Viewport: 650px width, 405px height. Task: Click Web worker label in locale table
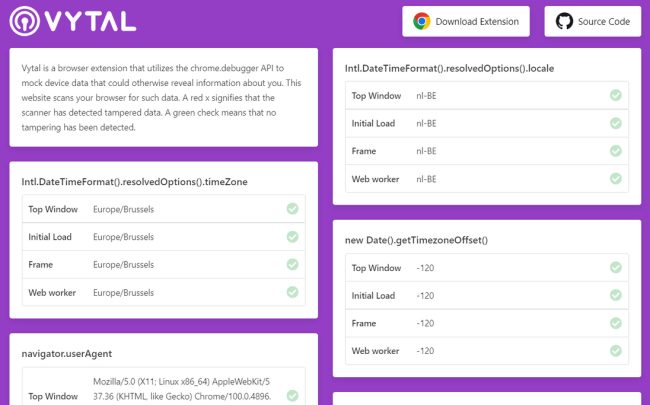click(376, 179)
